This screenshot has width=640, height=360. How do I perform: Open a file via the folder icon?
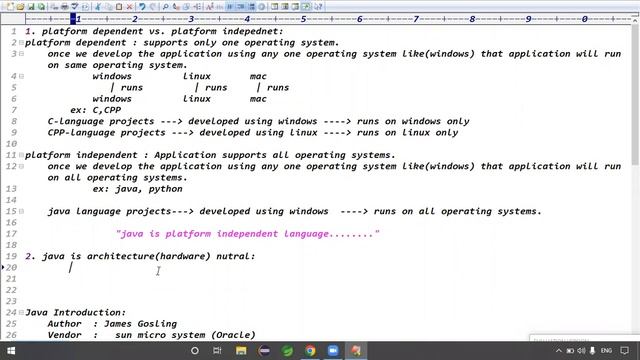coord(20,7)
